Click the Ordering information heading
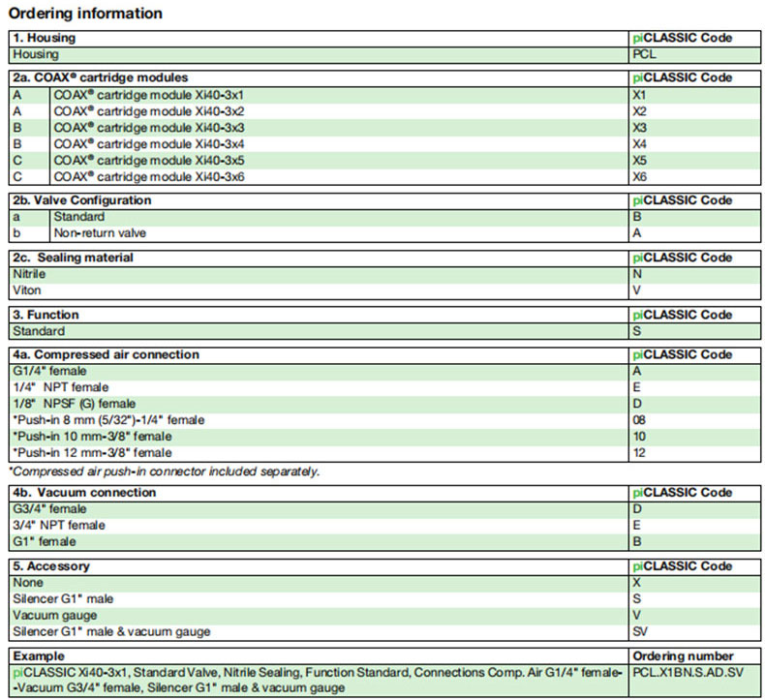765x700 pixels. [86, 14]
